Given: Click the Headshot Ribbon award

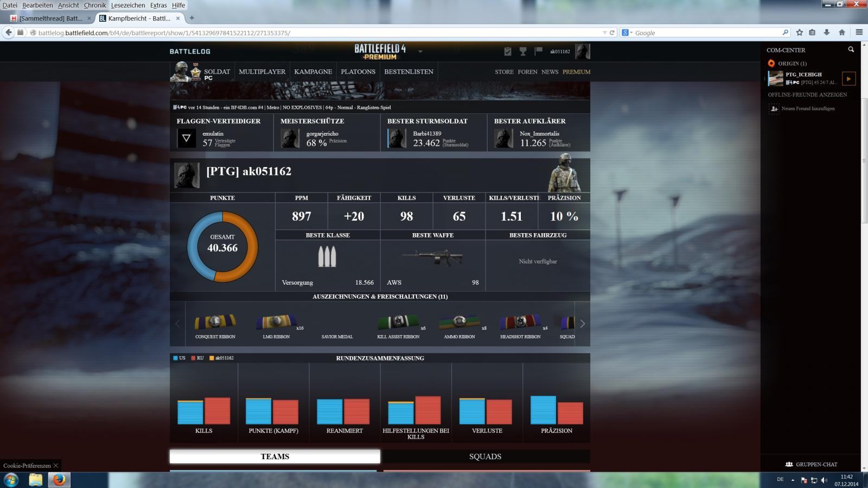Looking at the screenshot, I should point(520,322).
